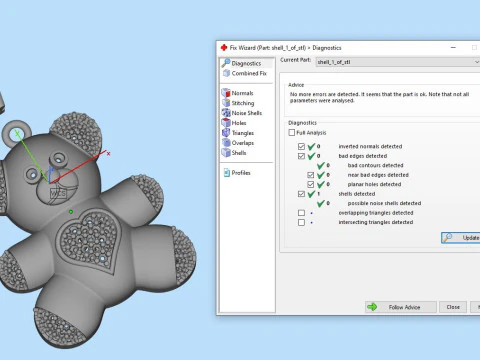Uncheck bad edges detected checkbox
The image size is (480, 360).
(x=301, y=156)
